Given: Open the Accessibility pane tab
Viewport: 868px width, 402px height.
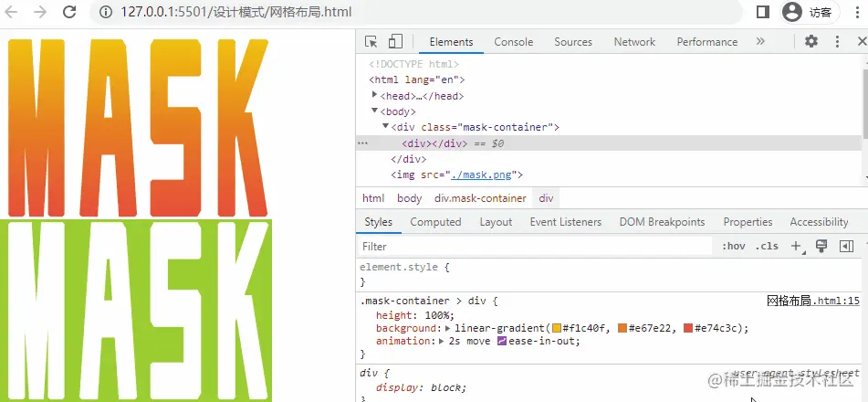Looking at the screenshot, I should tap(819, 222).
